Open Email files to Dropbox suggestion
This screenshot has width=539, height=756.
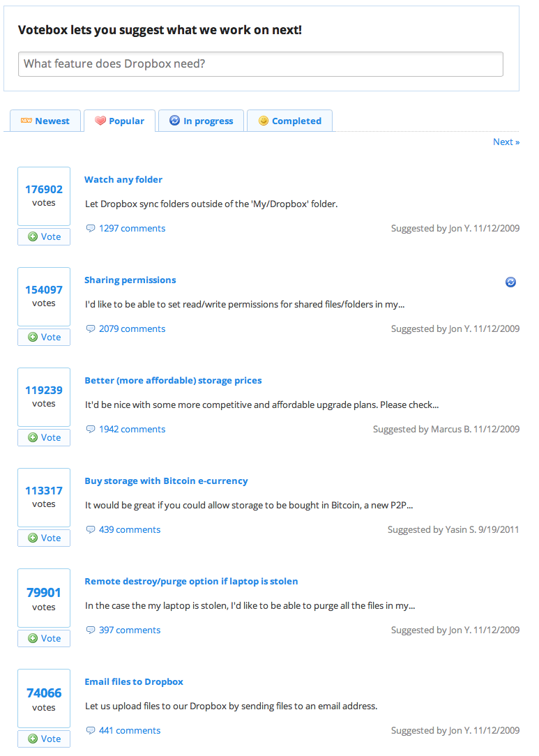pyautogui.click(x=134, y=682)
